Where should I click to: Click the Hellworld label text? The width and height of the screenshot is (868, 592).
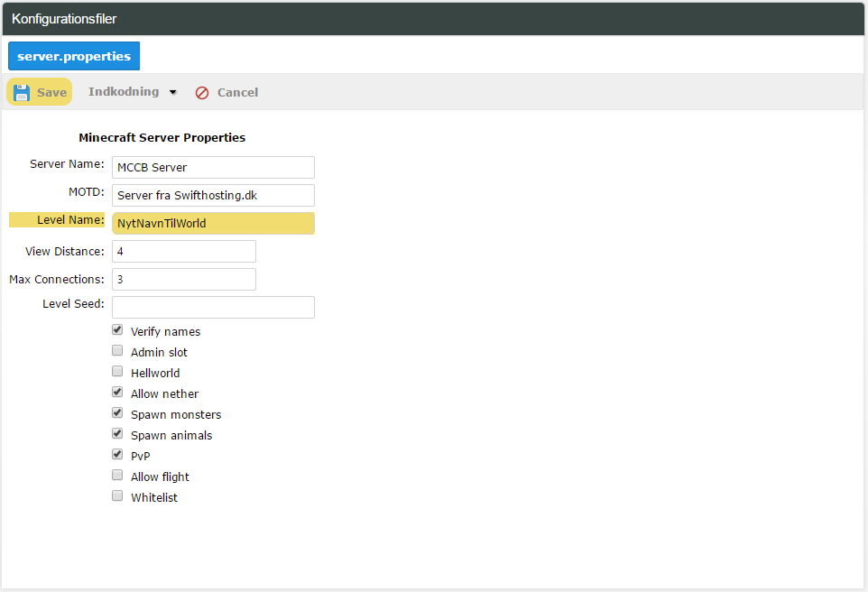click(155, 374)
